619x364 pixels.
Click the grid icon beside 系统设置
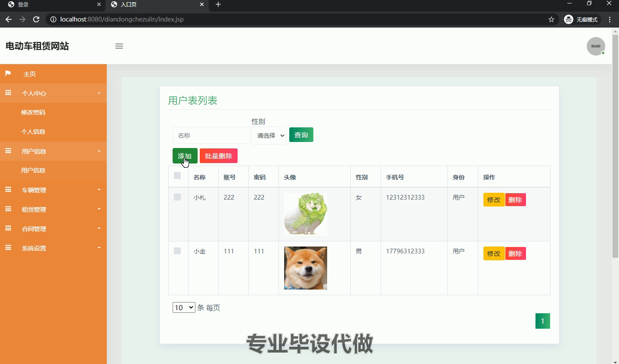click(8, 248)
